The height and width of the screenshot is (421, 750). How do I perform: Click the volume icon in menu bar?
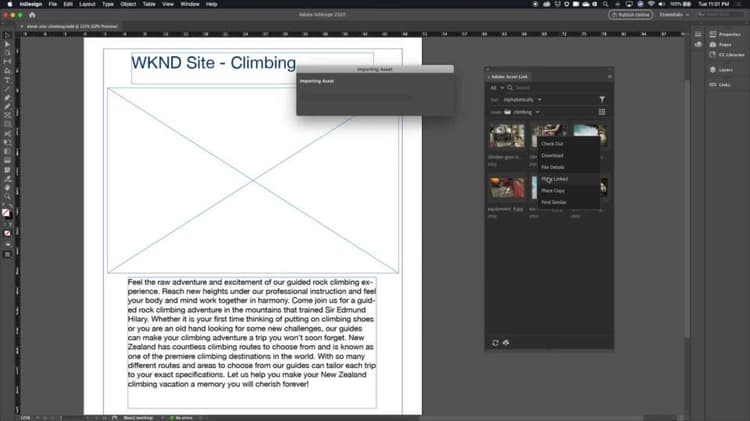click(662, 4)
